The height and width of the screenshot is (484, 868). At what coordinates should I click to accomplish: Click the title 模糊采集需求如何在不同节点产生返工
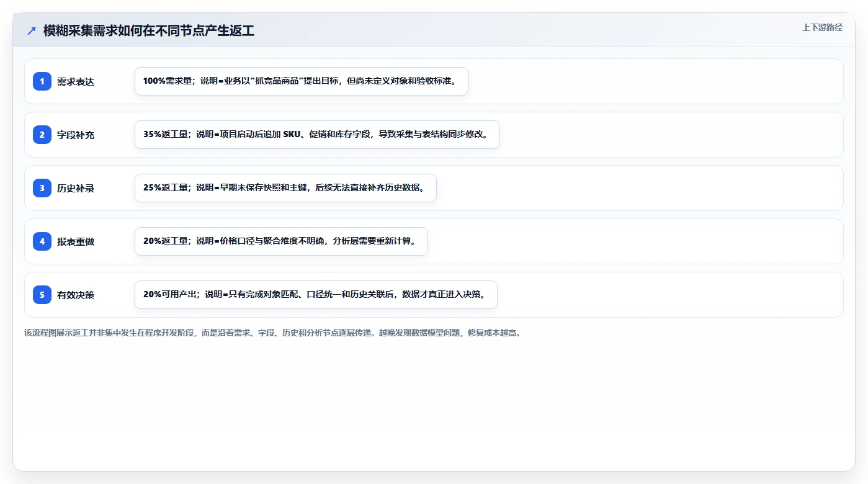pos(149,31)
